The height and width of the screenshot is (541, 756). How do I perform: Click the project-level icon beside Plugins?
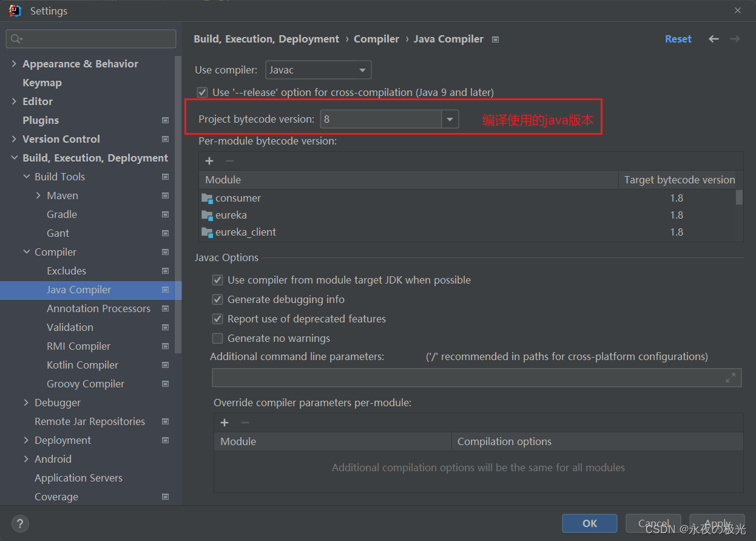(x=165, y=120)
